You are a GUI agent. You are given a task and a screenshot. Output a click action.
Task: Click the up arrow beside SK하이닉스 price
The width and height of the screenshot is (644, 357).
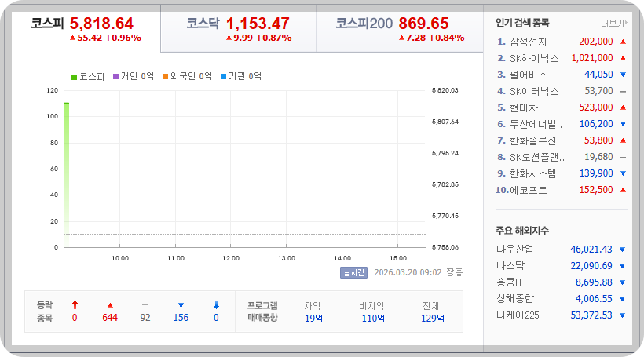point(623,58)
